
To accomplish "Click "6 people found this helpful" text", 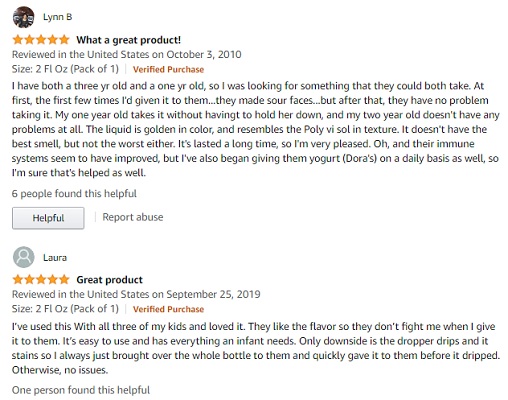I will [x=74, y=194].
